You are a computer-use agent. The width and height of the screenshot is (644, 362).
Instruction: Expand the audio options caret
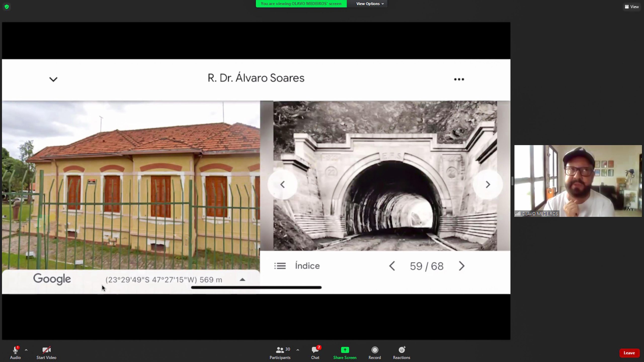coord(26,350)
